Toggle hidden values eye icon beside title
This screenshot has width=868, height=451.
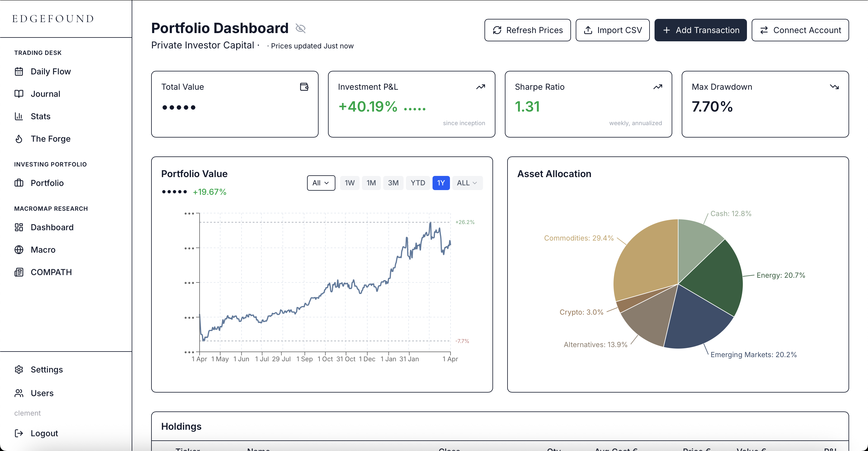pos(300,28)
